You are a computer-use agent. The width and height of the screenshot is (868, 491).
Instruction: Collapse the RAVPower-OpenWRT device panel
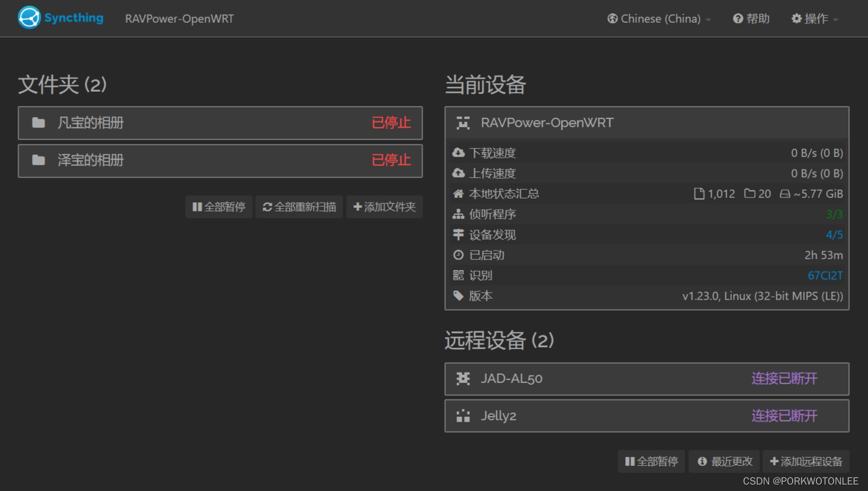(647, 123)
